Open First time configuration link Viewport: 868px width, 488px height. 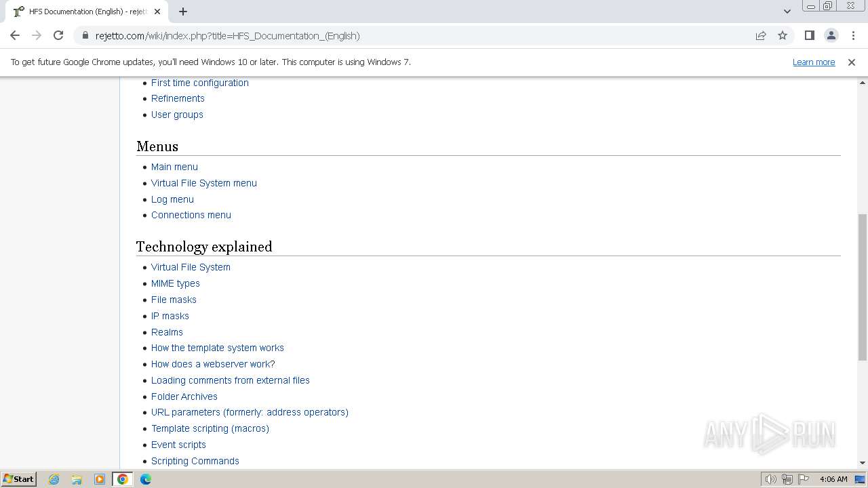[x=200, y=83]
